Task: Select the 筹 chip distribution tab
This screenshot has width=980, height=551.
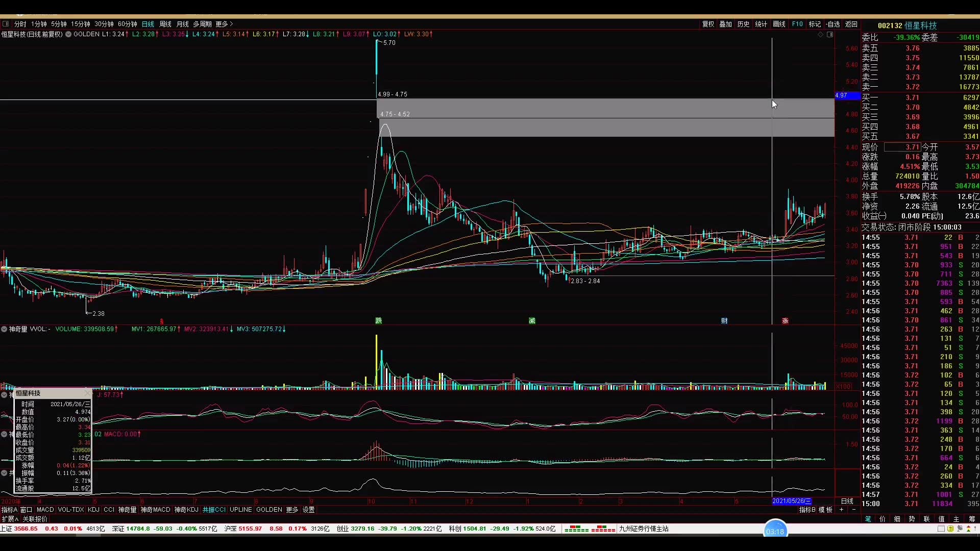Action: click(971, 519)
